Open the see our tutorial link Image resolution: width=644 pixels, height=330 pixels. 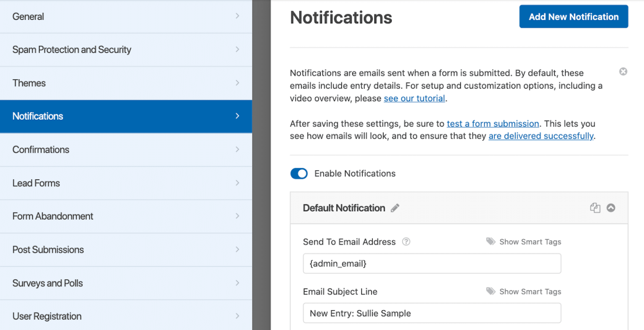(414, 98)
